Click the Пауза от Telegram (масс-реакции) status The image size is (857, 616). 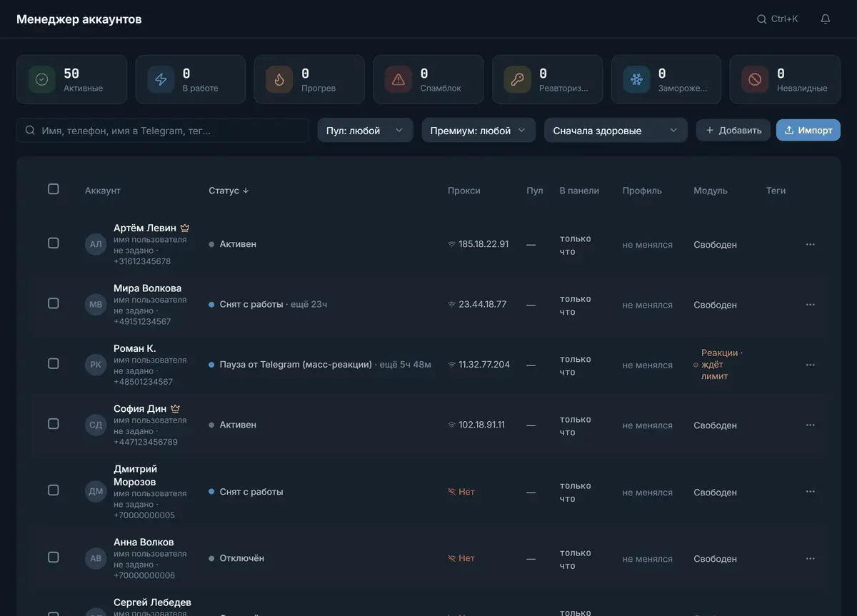click(296, 364)
